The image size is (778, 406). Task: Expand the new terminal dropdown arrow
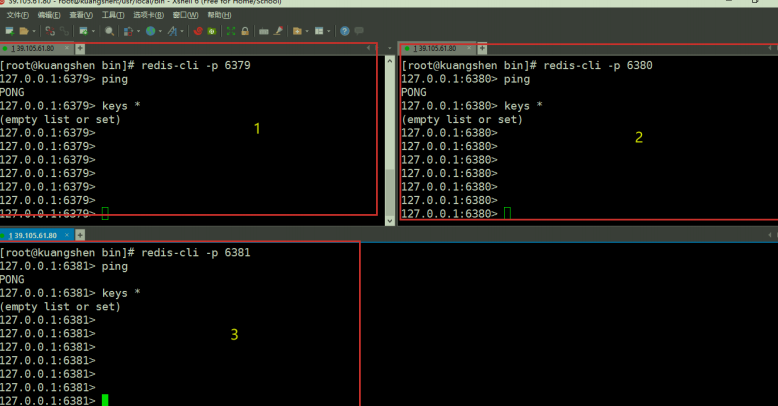tap(93, 31)
